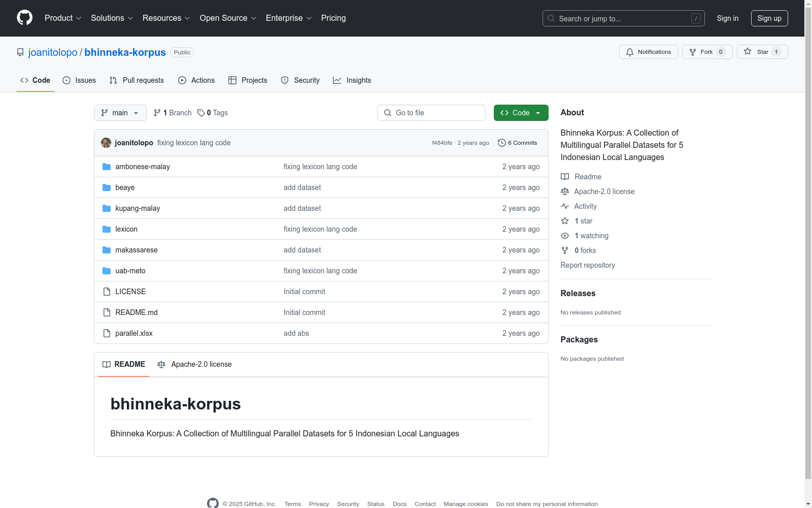Click the bell icon on Notifications button
Screen dimensions: 812x508
point(630,52)
